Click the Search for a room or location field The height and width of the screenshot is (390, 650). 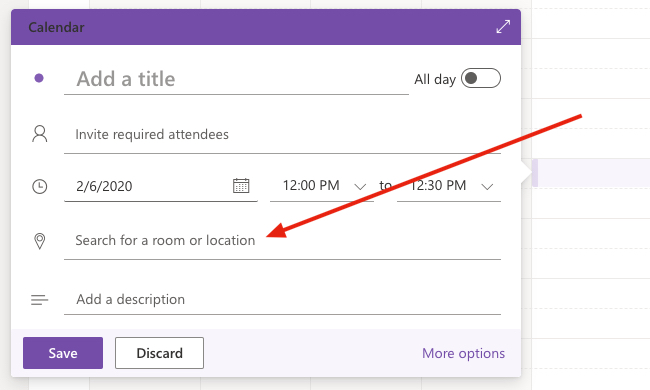pos(282,241)
